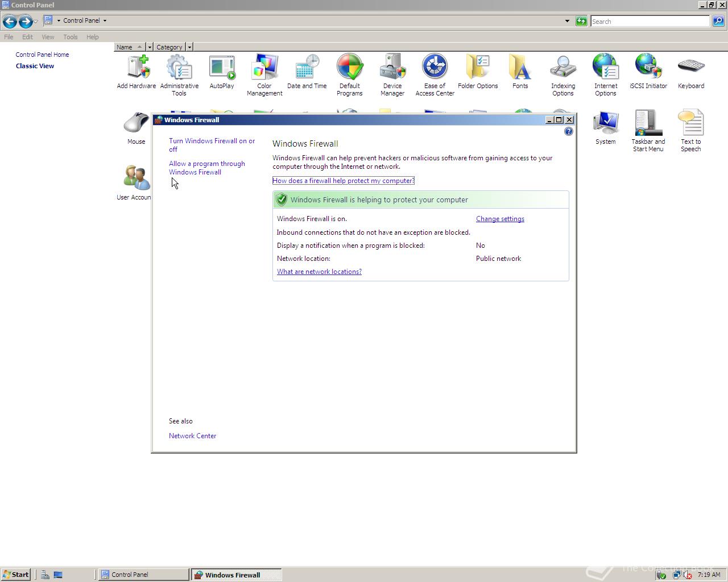The image size is (728, 582).
Task: Open the Start menu
Action: point(15,575)
